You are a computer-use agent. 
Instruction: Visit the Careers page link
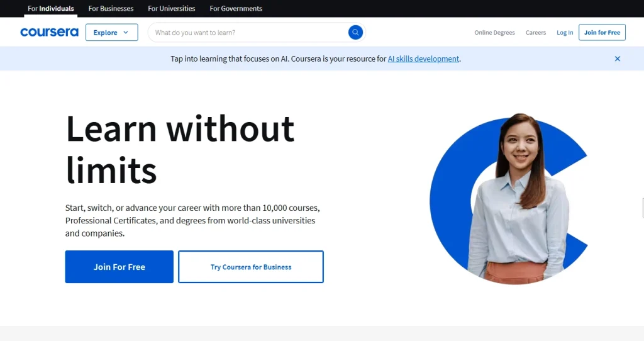[x=536, y=33]
